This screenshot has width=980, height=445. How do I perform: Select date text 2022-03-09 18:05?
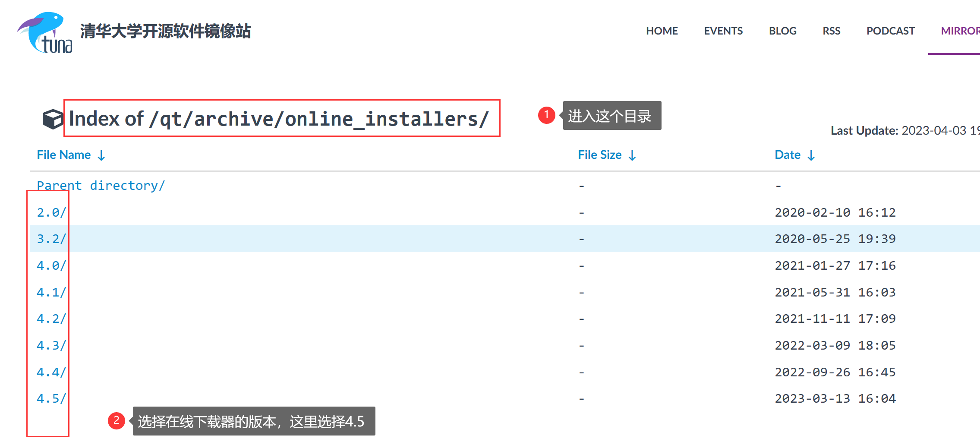(x=835, y=345)
